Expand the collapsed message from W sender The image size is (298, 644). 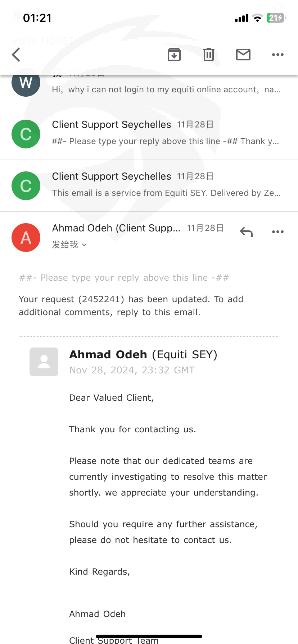pyautogui.click(x=149, y=90)
